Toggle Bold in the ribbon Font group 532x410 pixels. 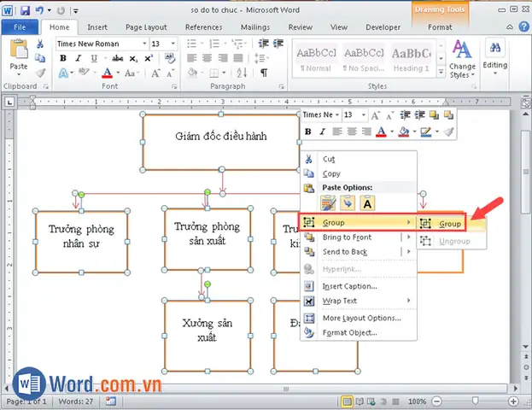tap(63, 58)
